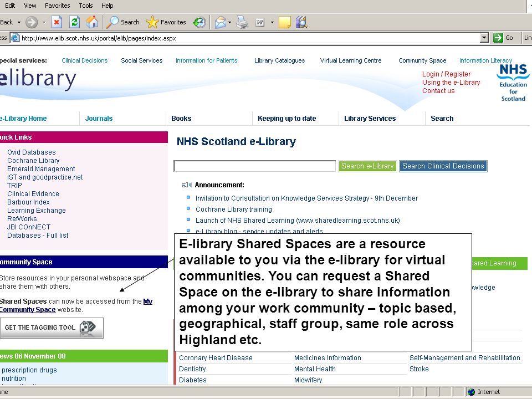Open the Library Services tab
The height and width of the screenshot is (399, 532).
[370, 119]
